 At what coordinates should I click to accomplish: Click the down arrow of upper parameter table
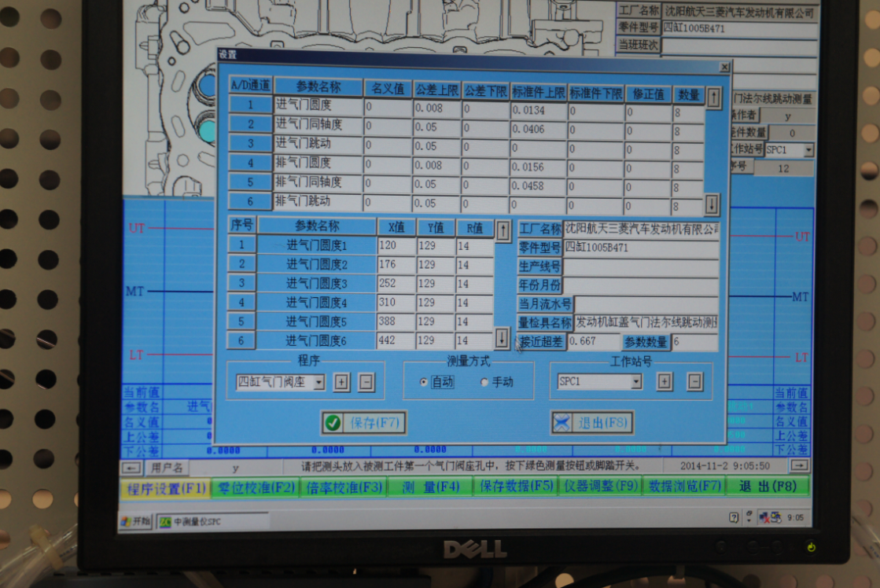click(x=712, y=204)
